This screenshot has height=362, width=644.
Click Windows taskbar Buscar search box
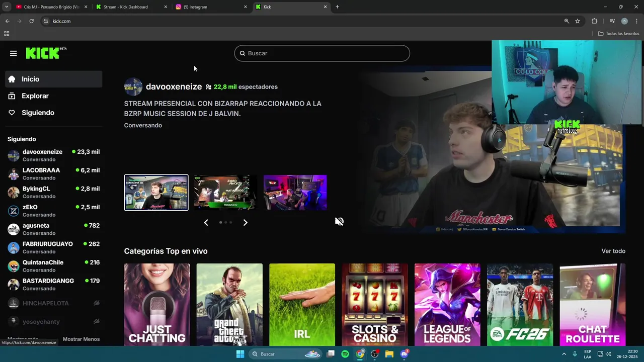286,354
